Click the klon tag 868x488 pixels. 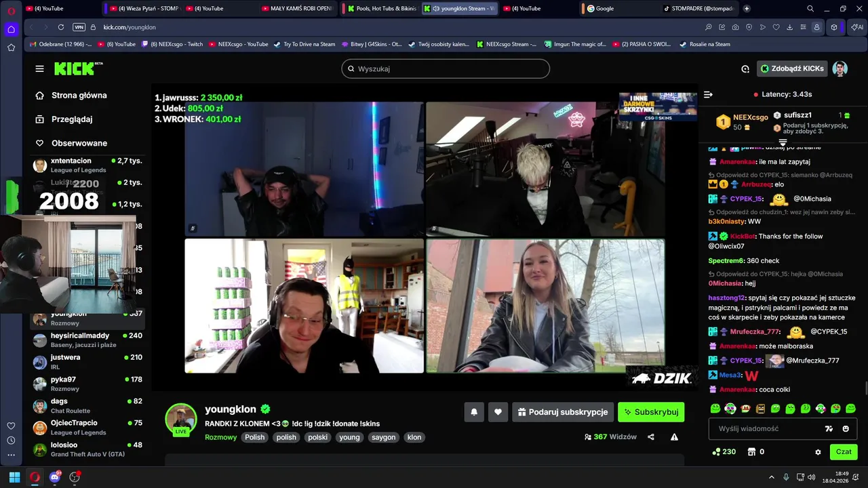coord(414,437)
